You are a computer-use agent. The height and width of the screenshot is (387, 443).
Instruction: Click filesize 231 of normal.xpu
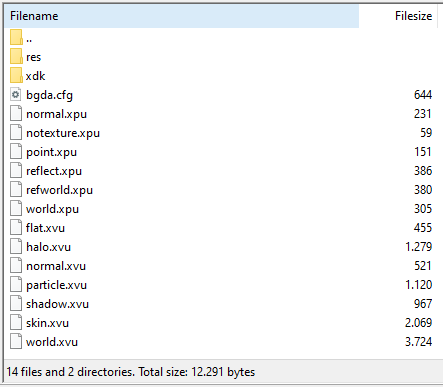pos(423,114)
